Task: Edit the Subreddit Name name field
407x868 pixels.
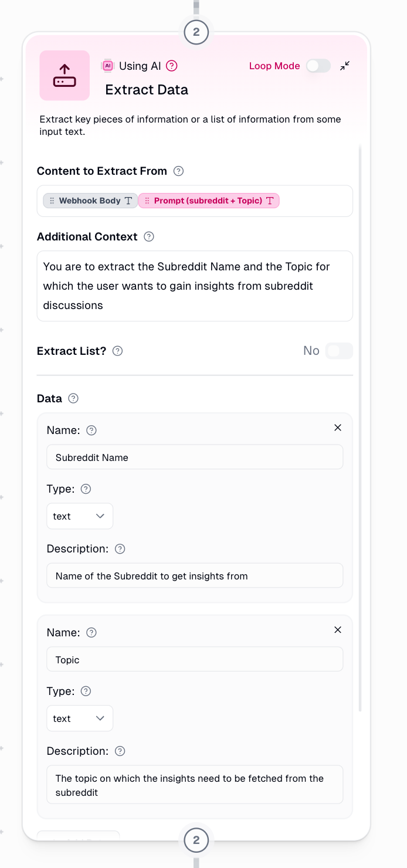Action: (195, 457)
